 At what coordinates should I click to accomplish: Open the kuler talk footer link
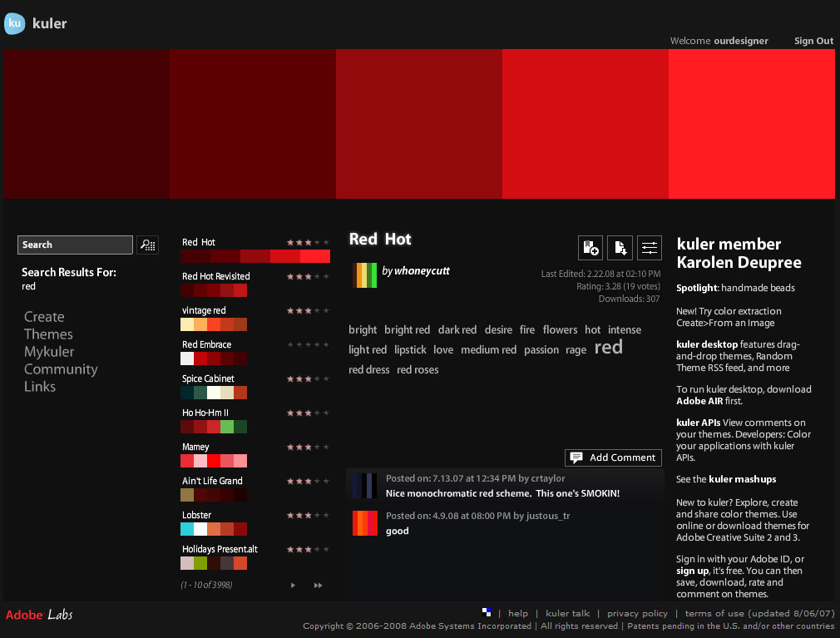[x=568, y=613]
